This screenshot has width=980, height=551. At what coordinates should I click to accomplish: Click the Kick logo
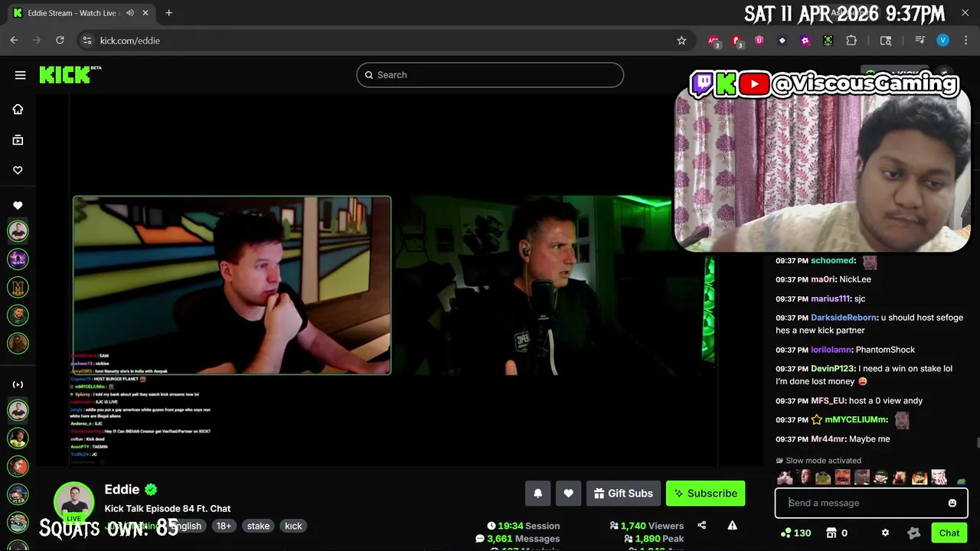[70, 74]
